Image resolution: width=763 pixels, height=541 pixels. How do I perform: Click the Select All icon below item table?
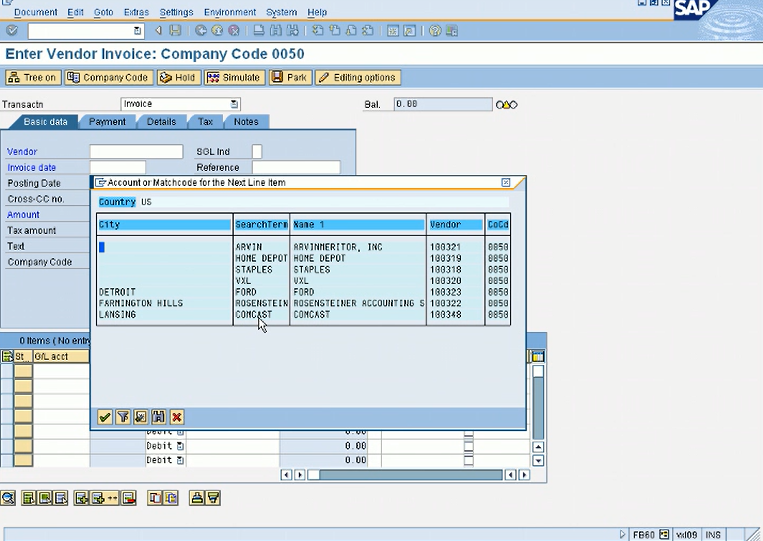[29, 498]
